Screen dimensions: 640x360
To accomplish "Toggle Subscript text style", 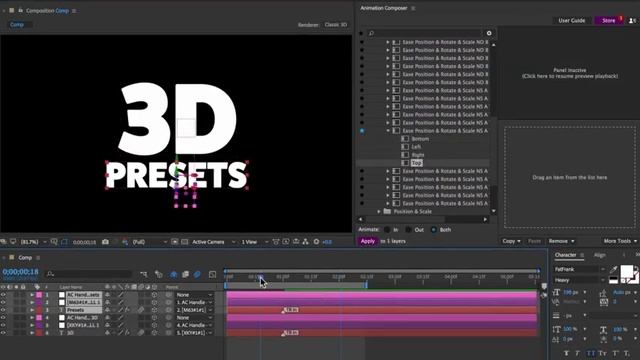I will (627, 353).
